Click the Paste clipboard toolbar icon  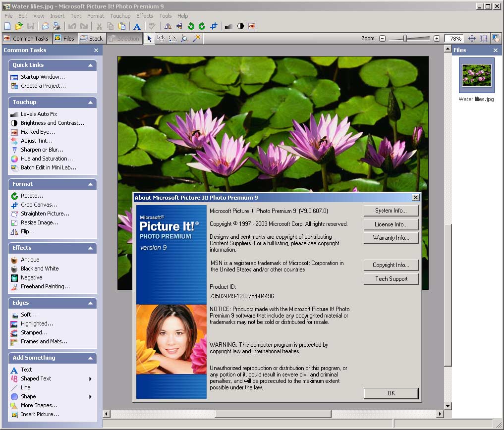pyautogui.click(x=122, y=26)
